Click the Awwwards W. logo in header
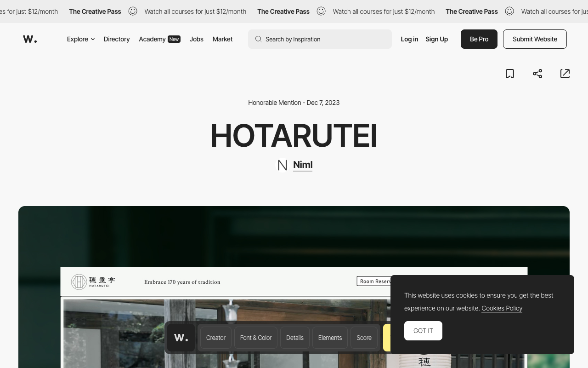Viewport: 588px width, 368px height. pos(30,40)
